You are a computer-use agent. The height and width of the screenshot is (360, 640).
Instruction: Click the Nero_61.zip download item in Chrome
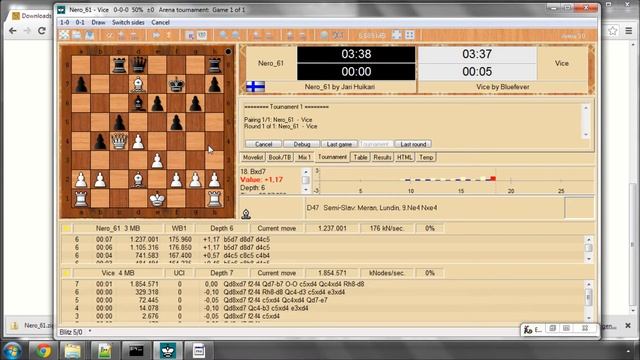coord(31,325)
